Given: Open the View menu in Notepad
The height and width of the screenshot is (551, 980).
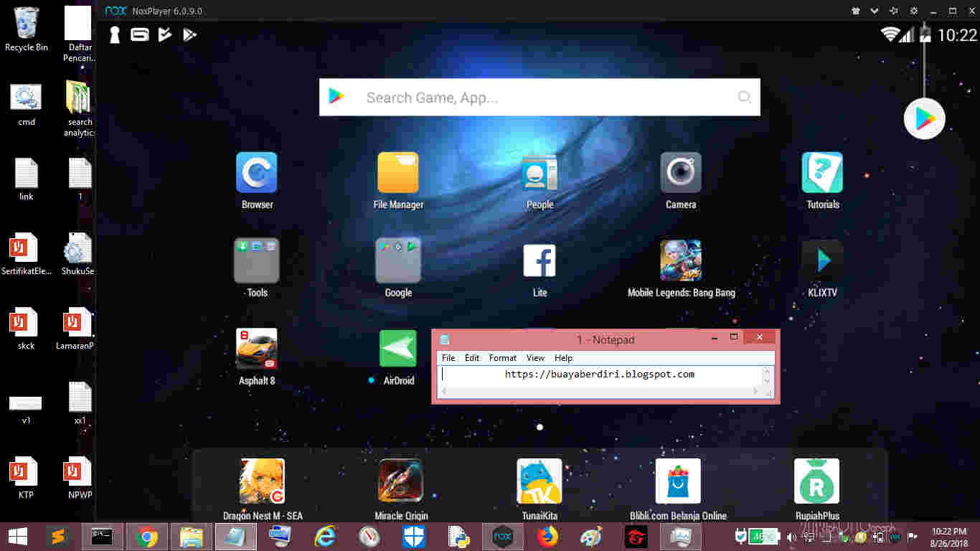Looking at the screenshot, I should click(535, 358).
